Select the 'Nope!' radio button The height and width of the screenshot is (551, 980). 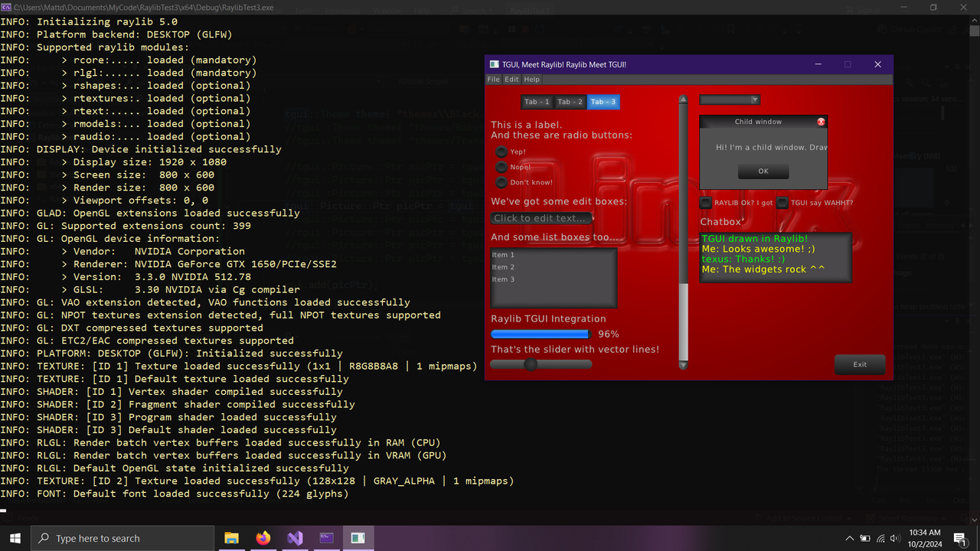[501, 167]
